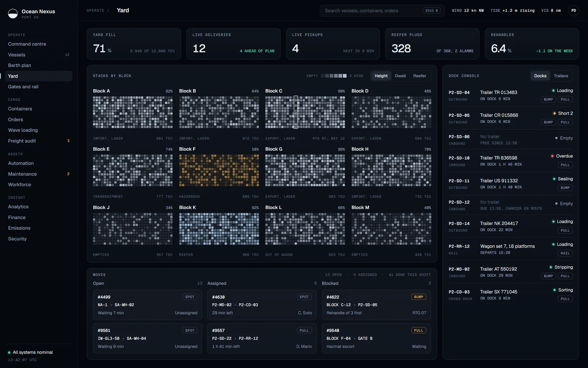Switch Dock console to Trailers tab

560,76
